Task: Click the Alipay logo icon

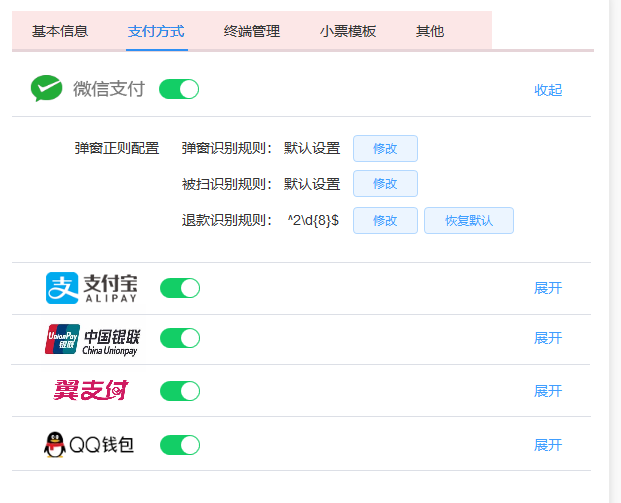Action: (x=61, y=288)
